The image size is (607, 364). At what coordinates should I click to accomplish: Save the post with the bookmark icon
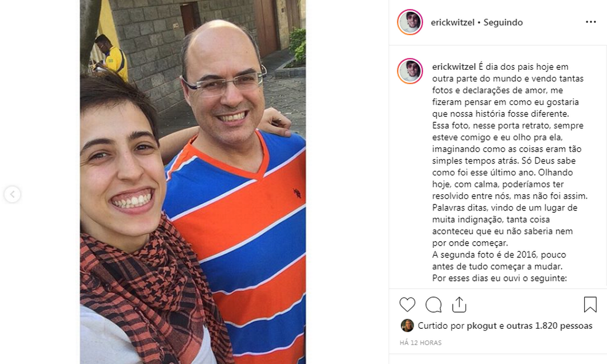pyautogui.click(x=590, y=304)
